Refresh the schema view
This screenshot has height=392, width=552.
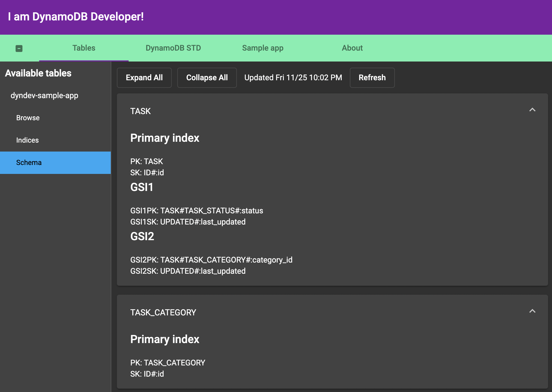pyautogui.click(x=372, y=78)
